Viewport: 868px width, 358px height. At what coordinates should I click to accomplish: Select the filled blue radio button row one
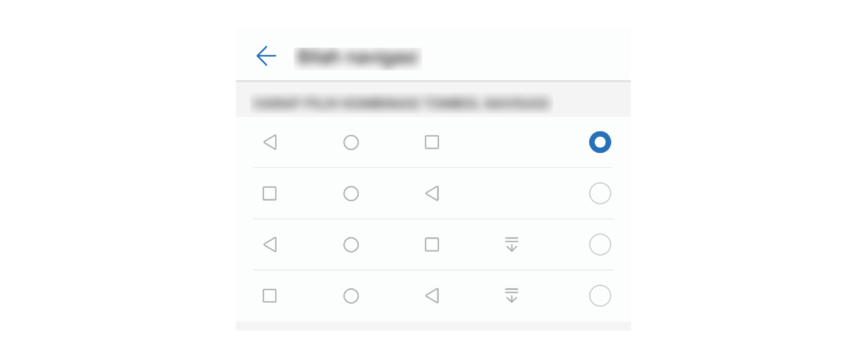coord(600,142)
